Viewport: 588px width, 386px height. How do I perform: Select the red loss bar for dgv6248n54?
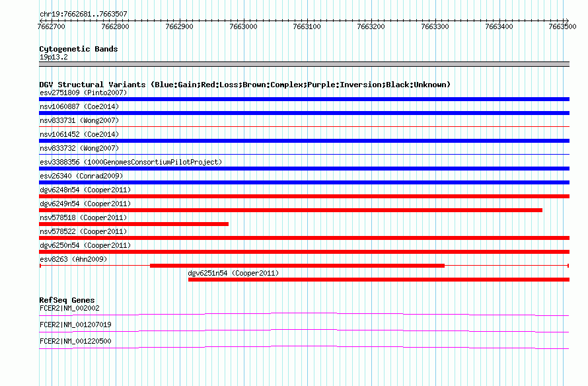pos(304,196)
